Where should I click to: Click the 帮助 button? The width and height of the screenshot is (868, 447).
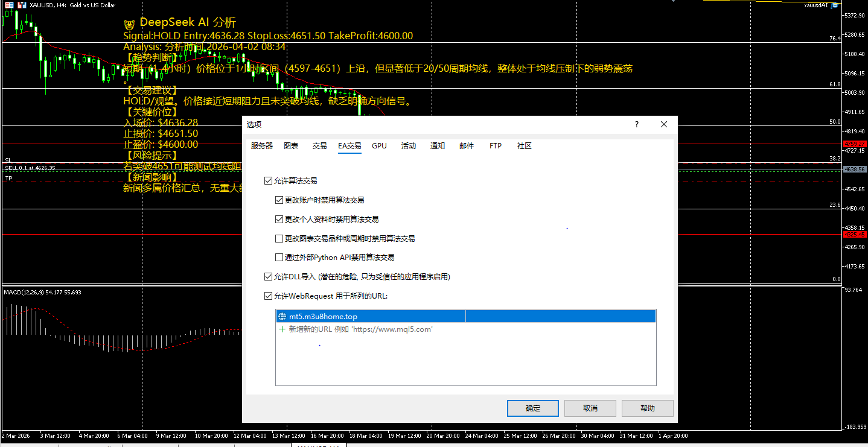coord(647,408)
